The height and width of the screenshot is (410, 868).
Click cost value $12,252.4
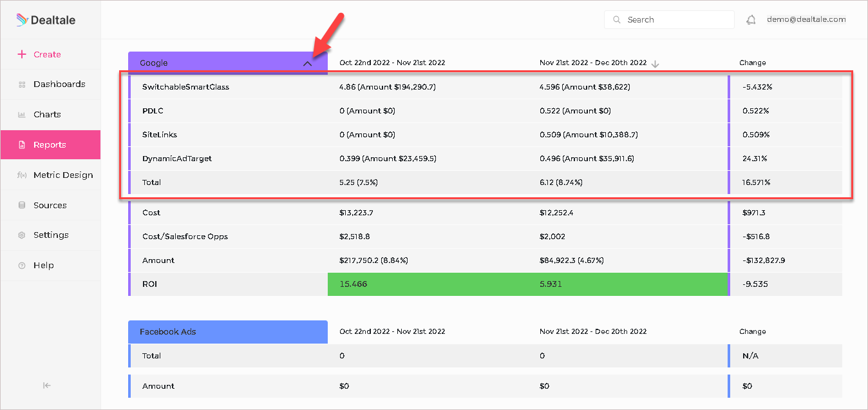pos(556,213)
